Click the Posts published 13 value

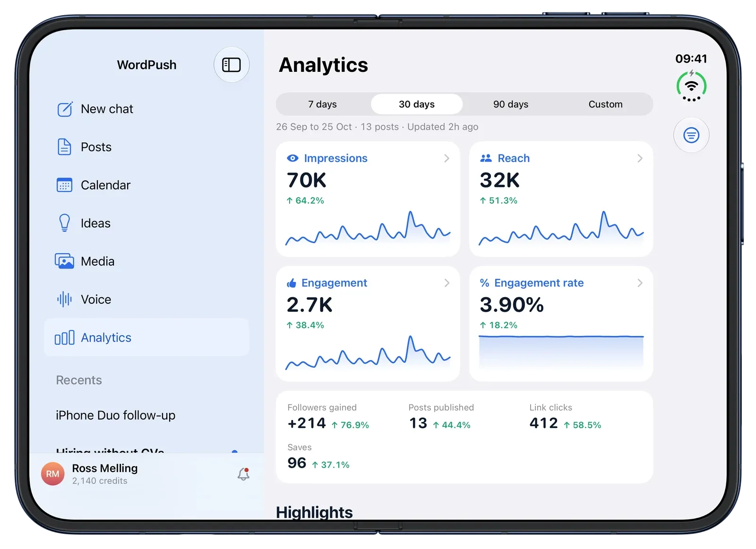pos(418,423)
